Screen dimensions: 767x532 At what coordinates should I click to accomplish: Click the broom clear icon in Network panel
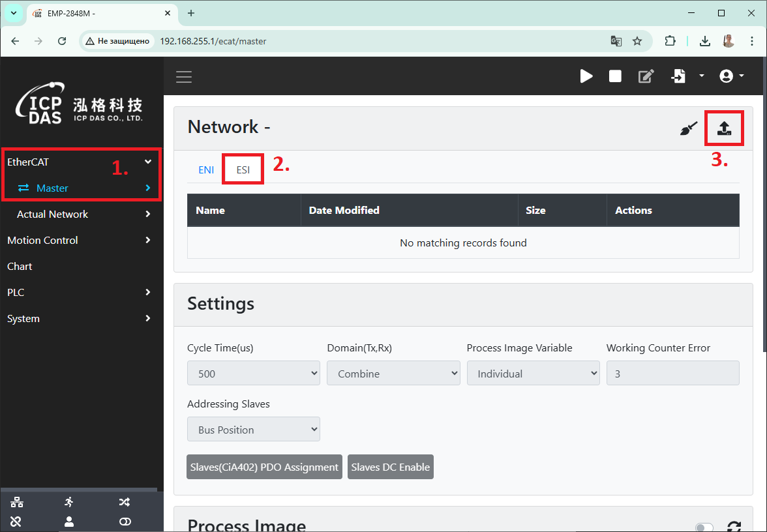(x=688, y=128)
